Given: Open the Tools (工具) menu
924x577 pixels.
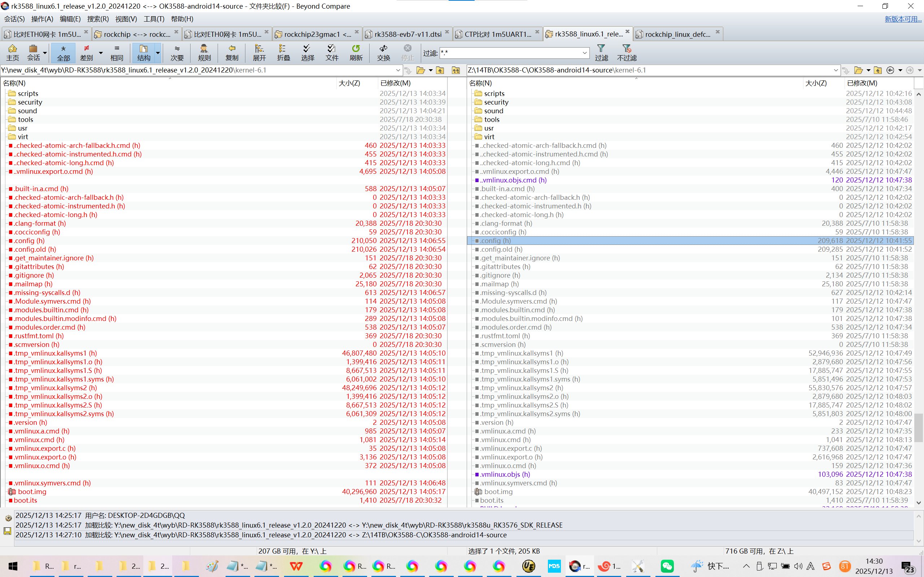Looking at the screenshot, I should point(153,19).
